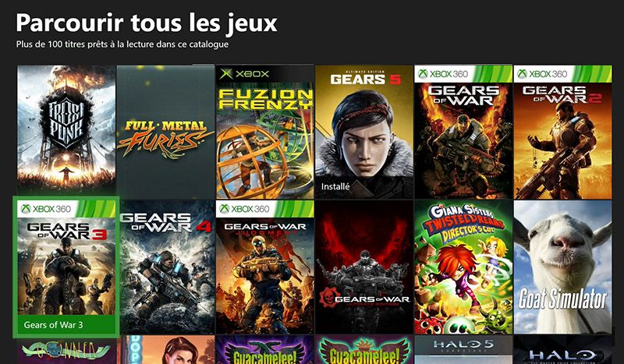Open Fuzion Frenzy Xbox game
The width and height of the screenshot is (624, 364).
coord(264,132)
